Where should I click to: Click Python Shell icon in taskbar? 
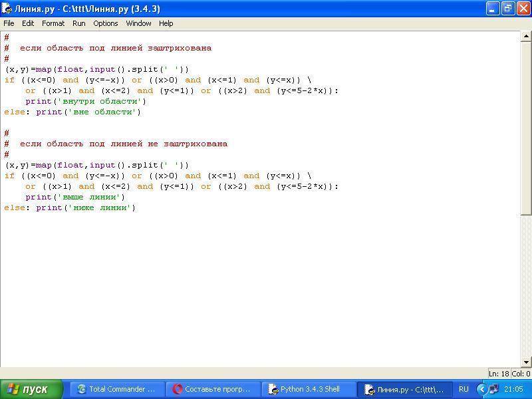[273, 389]
